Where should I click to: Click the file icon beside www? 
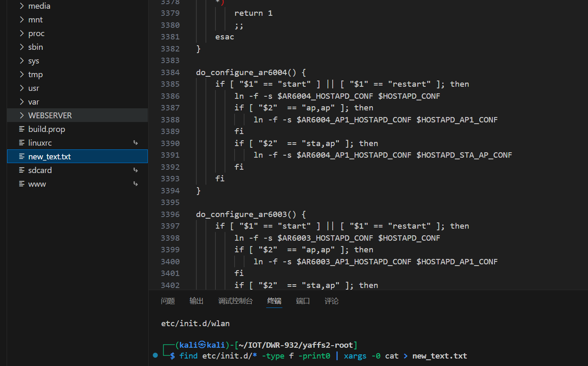click(x=22, y=184)
